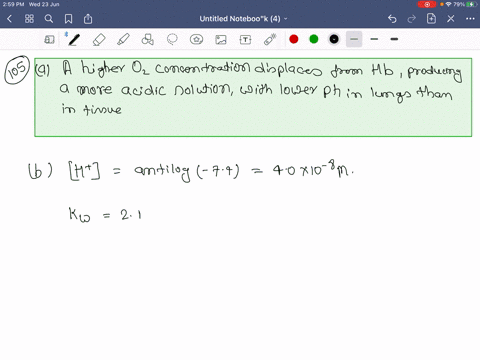
Task: Undo the last stroke
Action: pos(392,19)
